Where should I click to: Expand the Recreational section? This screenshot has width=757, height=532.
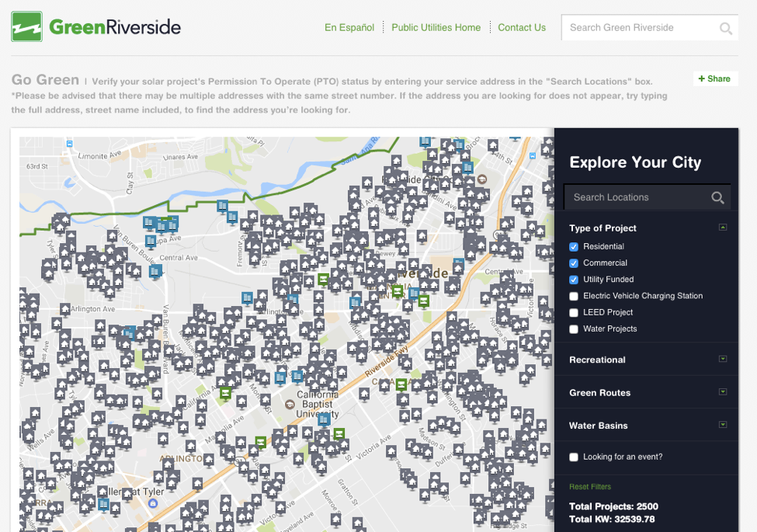[x=723, y=360]
